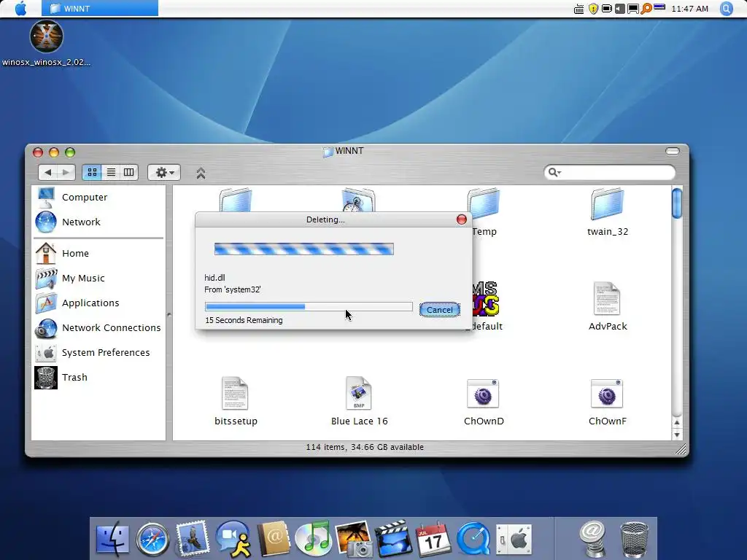Select the Temp folder
Image resolution: width=747 pixels, height=560 pixels.
point(484,212)
